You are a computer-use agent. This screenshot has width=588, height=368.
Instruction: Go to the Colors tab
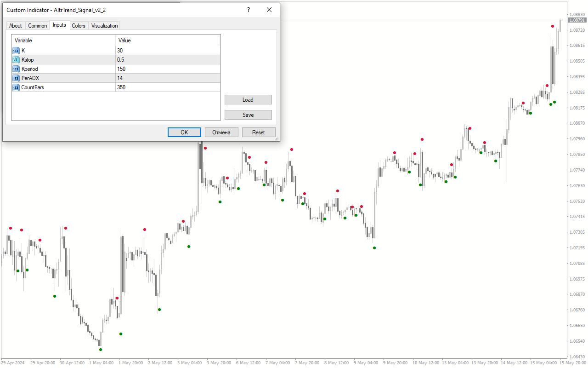(x=79, y=26)
